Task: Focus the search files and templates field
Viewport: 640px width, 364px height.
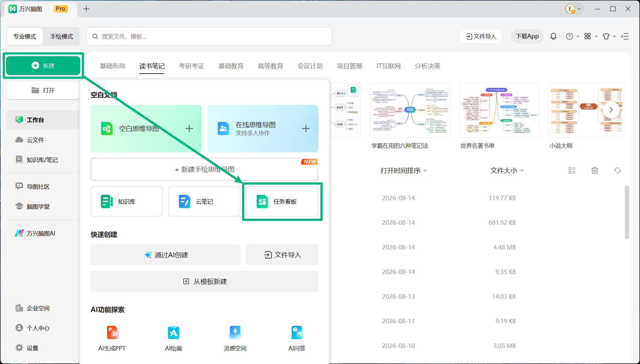Action: [209, 36]
